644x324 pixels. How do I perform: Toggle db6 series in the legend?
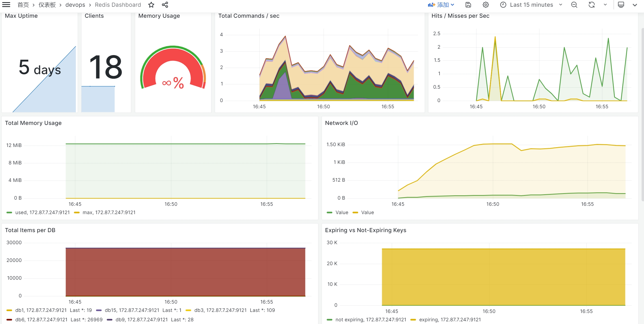coord(41,320)
